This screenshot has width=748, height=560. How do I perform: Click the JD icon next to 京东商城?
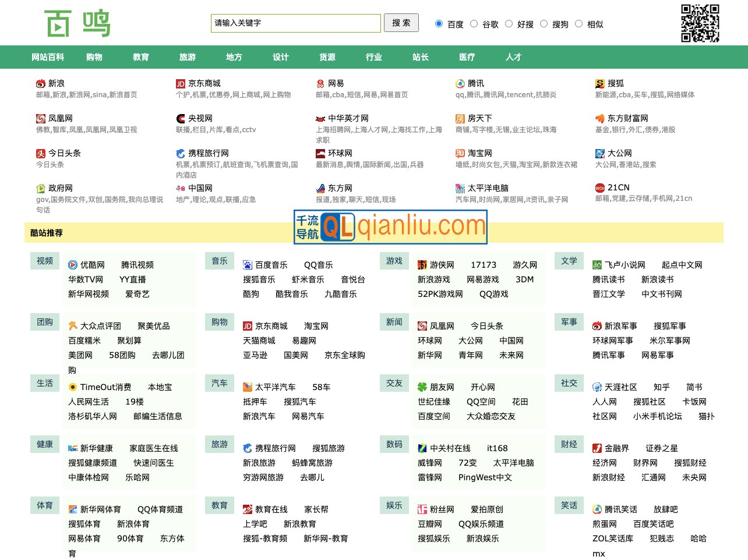click(x=181, y=83)
